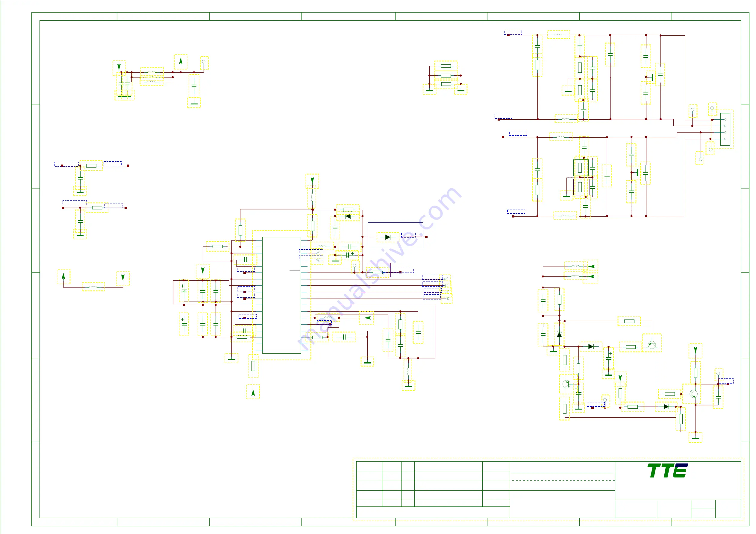756x534 pixels.
Task: Select the transistor fed by the long top resistor
Action: coord(652,345)
